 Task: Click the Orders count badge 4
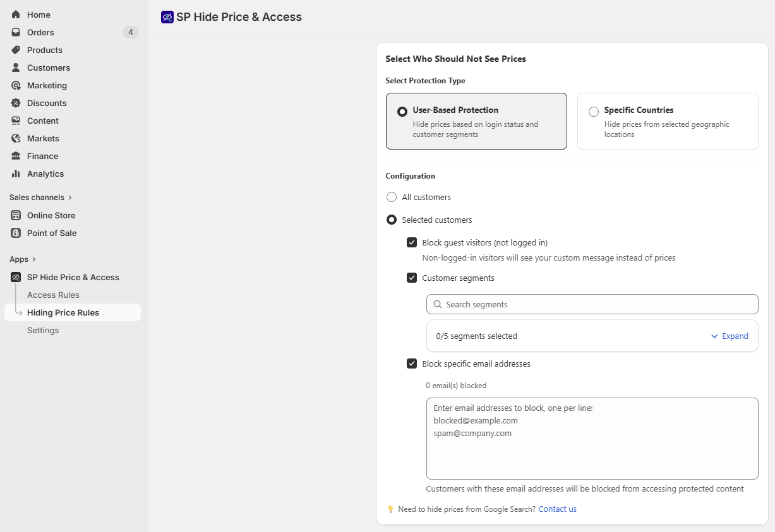(131, 32)
